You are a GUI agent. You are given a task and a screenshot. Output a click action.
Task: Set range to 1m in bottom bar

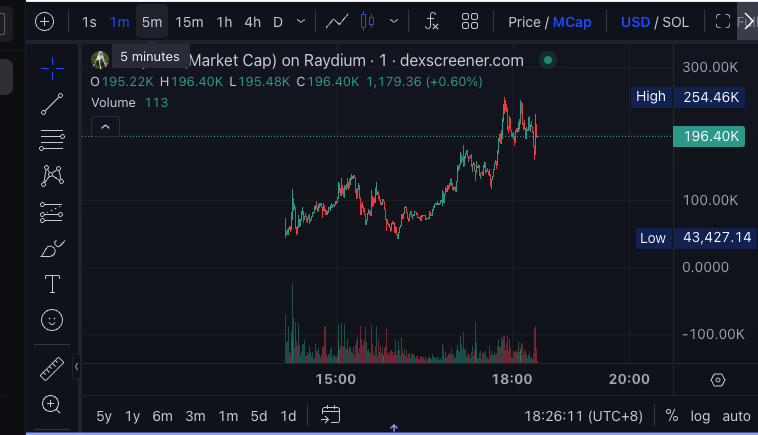(228, 416)
